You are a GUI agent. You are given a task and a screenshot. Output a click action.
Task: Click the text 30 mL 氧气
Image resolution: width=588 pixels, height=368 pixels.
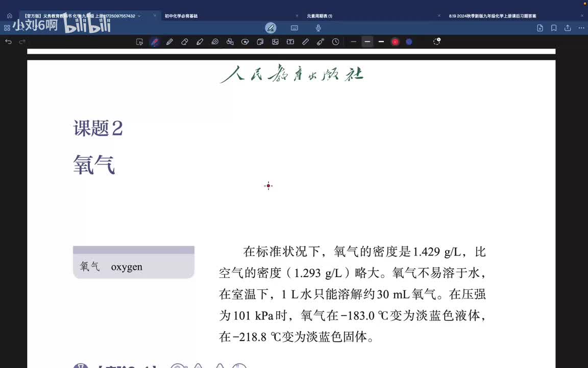point(407,294)
